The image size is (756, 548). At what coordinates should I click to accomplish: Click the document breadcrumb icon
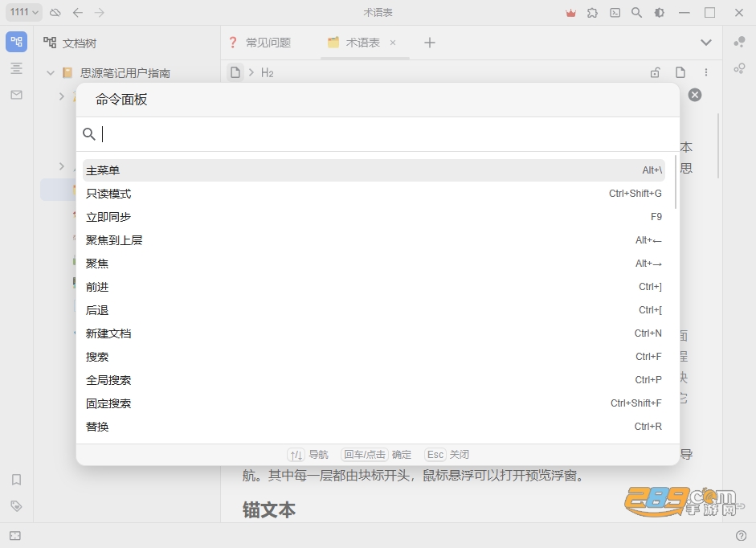(235, 72)
